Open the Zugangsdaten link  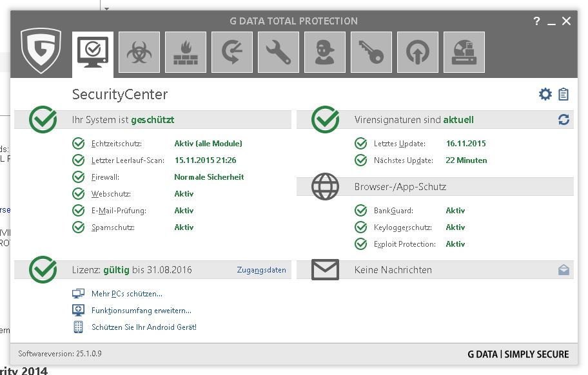coord(261,270)
